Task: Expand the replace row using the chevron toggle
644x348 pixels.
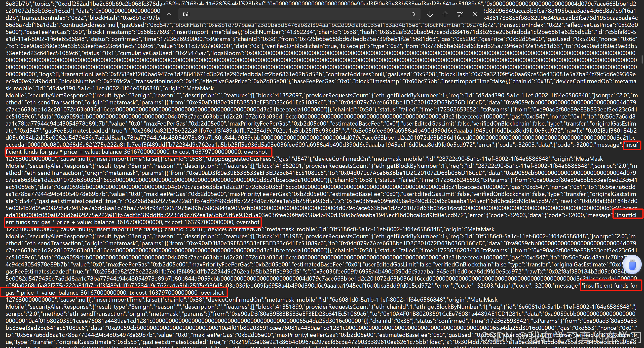Action: point(169,14)
